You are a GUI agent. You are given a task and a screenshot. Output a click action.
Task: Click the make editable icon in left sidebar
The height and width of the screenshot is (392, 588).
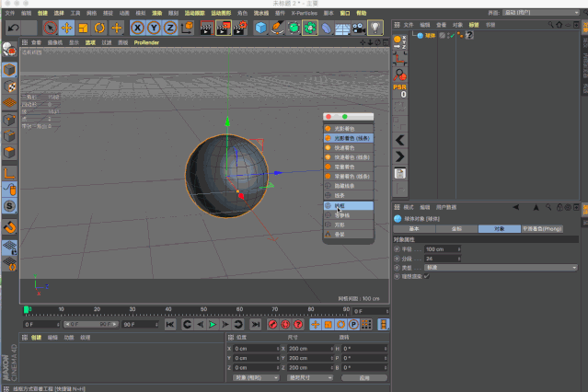pyautogui.click(x=9, y=50)
